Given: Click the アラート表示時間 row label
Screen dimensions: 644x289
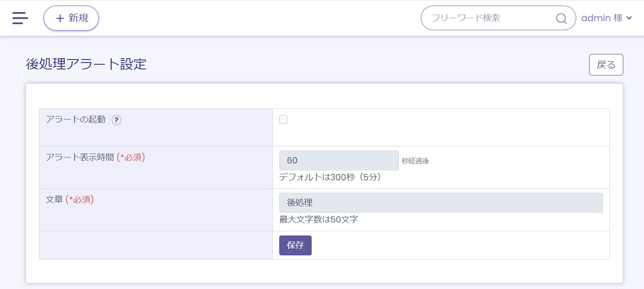Looking at the screenshot, I should click(80, 157).
